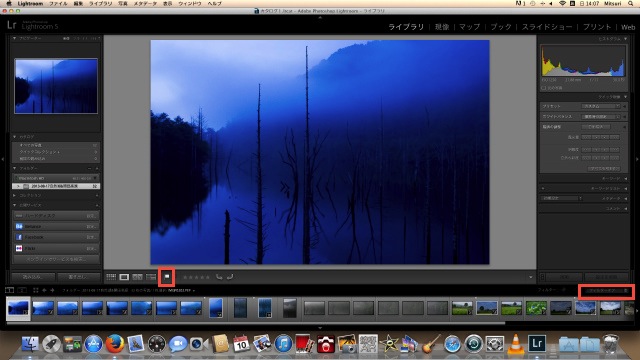Open Survey view from toolbar
This screenshot has height=360, width=640.
pyautogui.click(x=151, y=277)
